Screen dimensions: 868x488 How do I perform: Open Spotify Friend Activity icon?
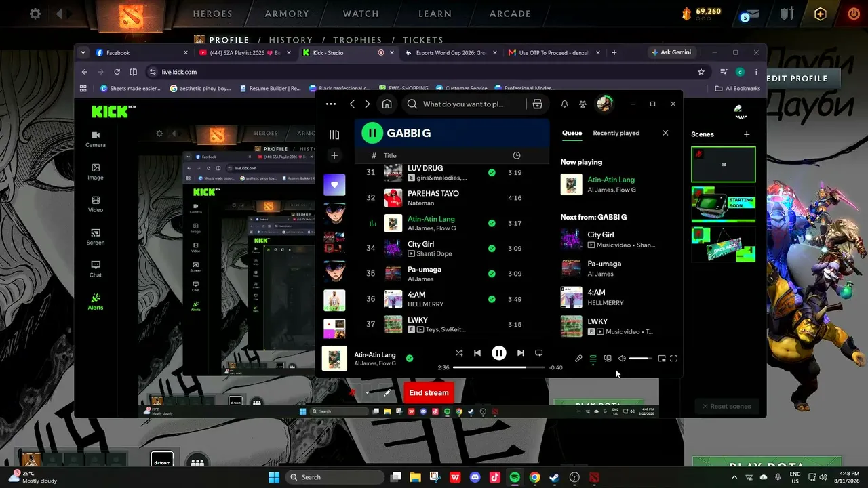pos(583,104)
